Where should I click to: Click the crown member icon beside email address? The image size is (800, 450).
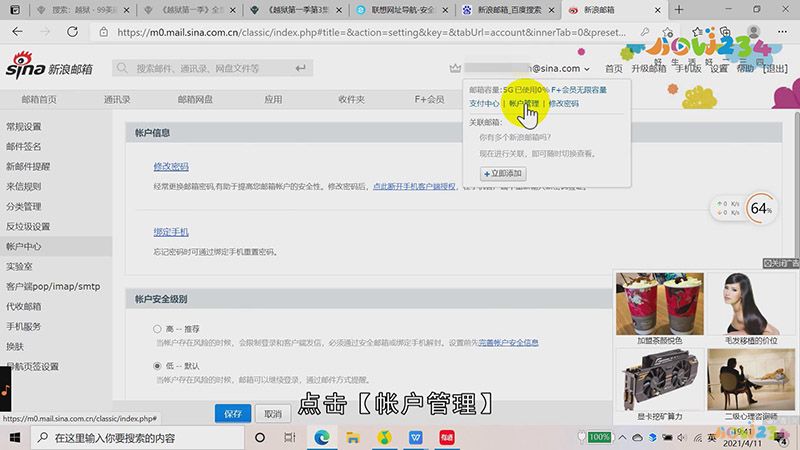[455, 68]
